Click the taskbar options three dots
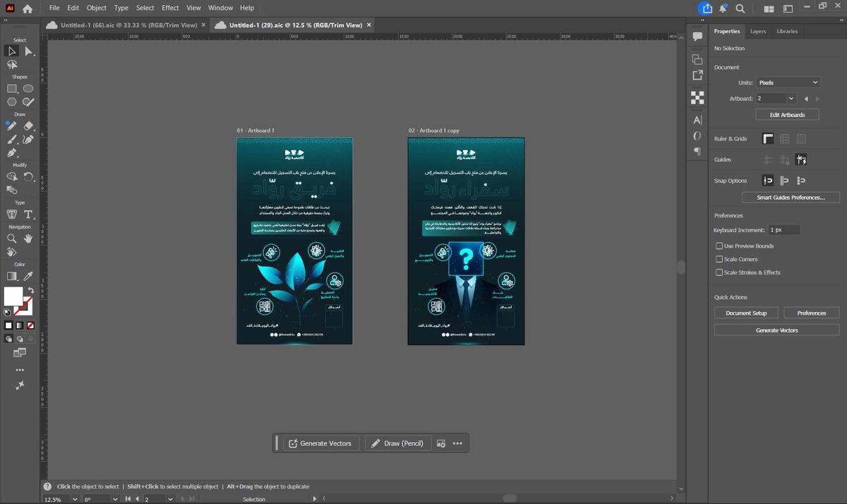 tap(457, 443)
